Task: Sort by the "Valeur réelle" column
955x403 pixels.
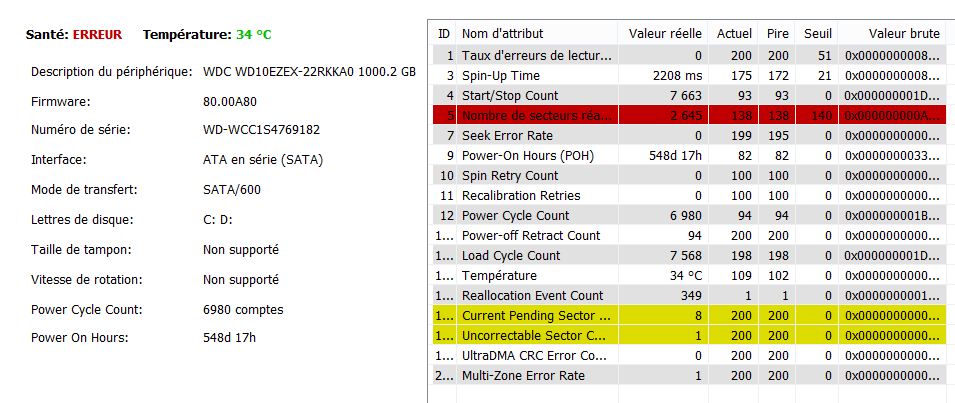Action: 665,33
